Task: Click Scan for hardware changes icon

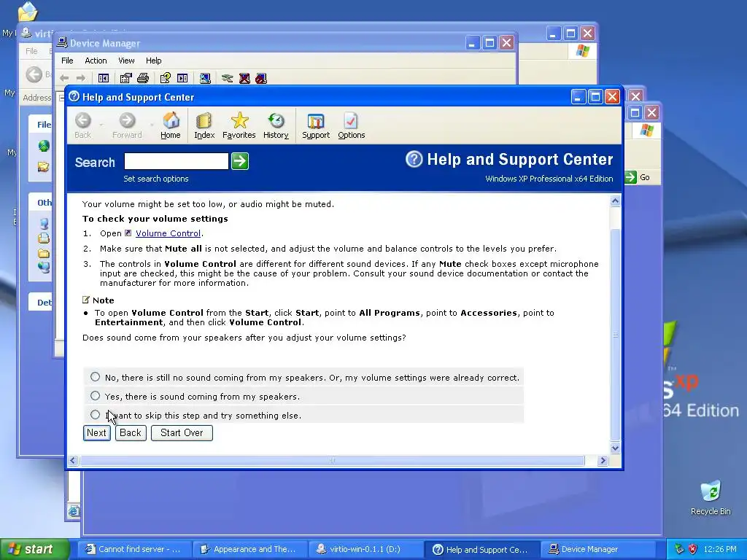Action: 205,78
